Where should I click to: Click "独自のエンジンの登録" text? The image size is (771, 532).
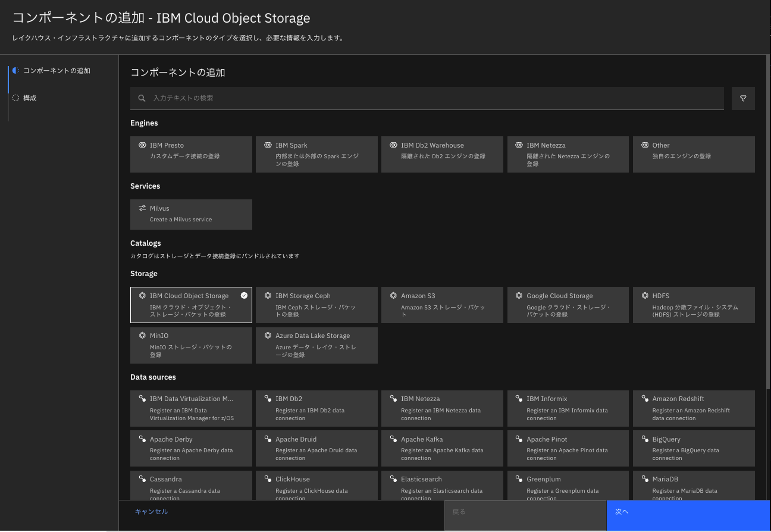pyautogui.click(x=682, y=157)
